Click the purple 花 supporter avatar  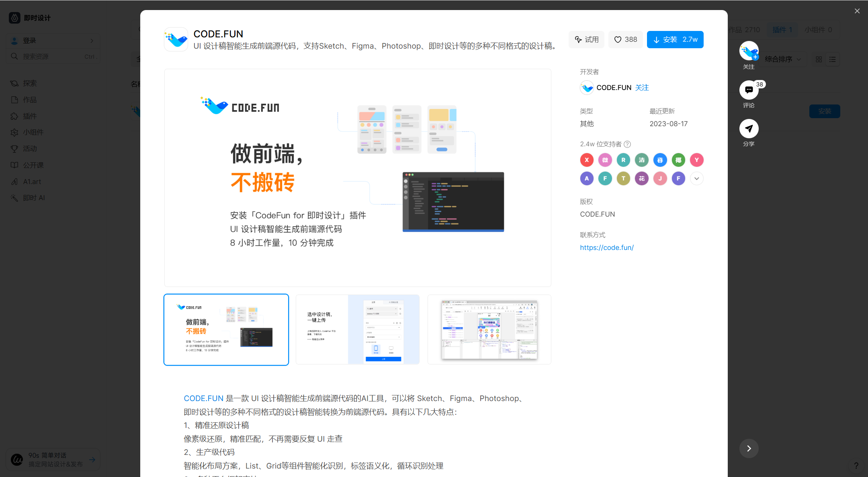point(642,178)
